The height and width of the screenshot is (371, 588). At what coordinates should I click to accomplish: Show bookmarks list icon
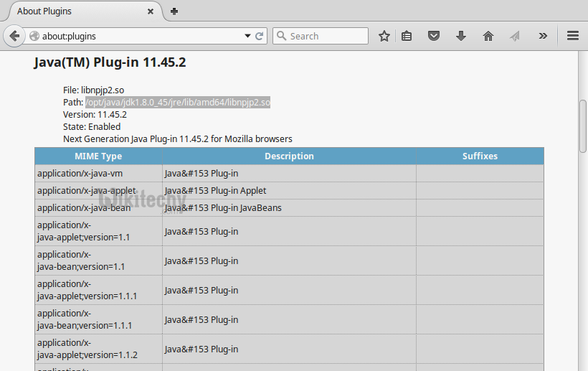click(x=407, y=36)
